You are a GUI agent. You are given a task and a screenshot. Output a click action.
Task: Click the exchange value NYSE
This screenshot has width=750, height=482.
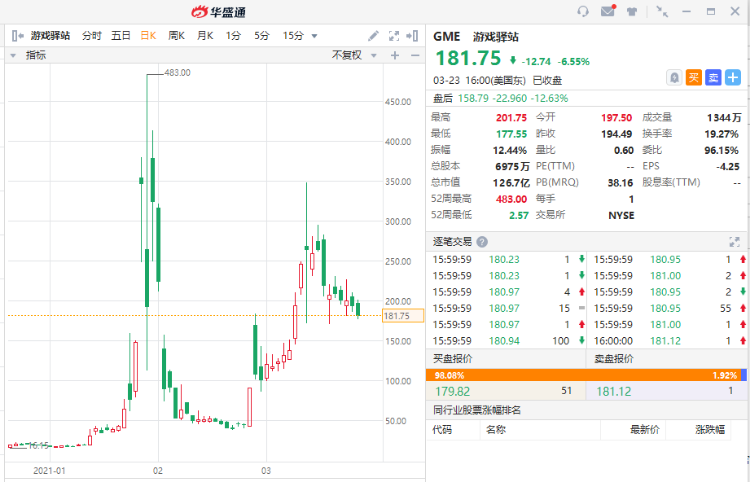click(x=621, y=215)
